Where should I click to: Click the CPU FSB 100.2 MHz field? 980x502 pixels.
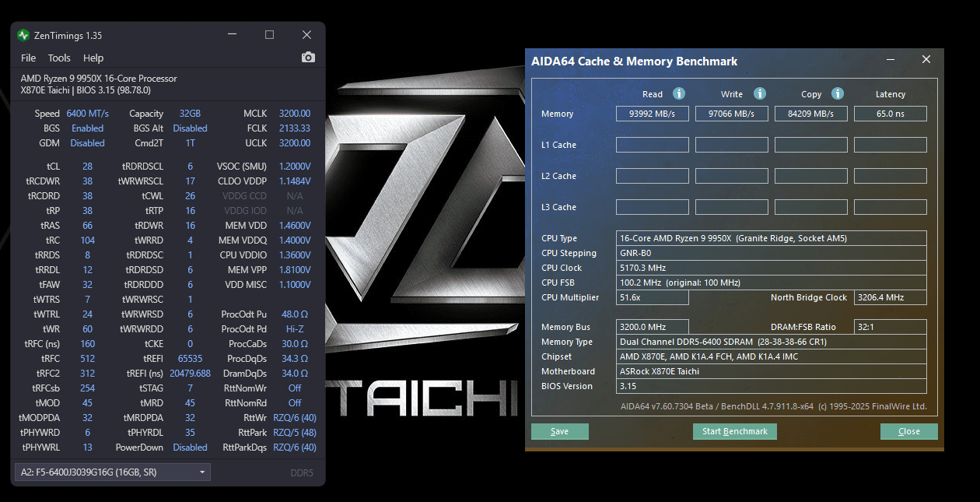[772, 283]
